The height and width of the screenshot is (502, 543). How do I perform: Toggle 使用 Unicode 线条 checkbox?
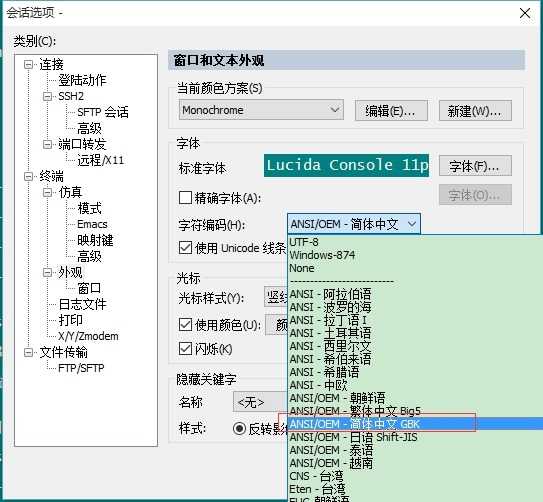point(185,248)
